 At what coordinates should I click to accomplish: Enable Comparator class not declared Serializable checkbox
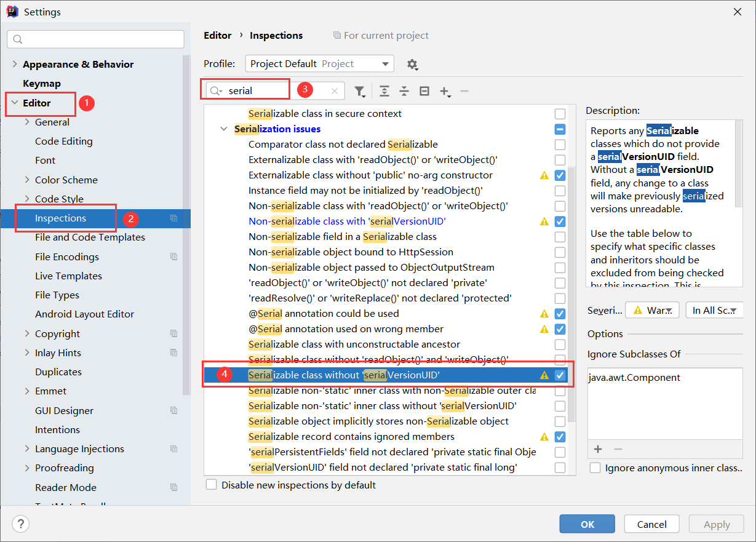tap(560, 145)
